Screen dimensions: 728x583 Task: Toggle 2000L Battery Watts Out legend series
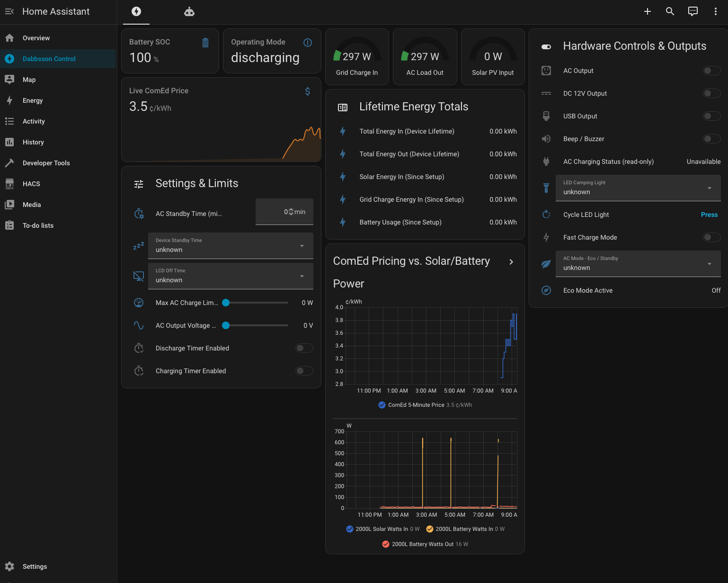425,544
